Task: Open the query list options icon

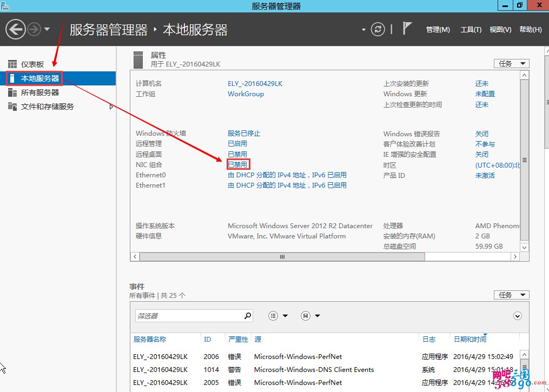Action: click(x=273, y=316)
